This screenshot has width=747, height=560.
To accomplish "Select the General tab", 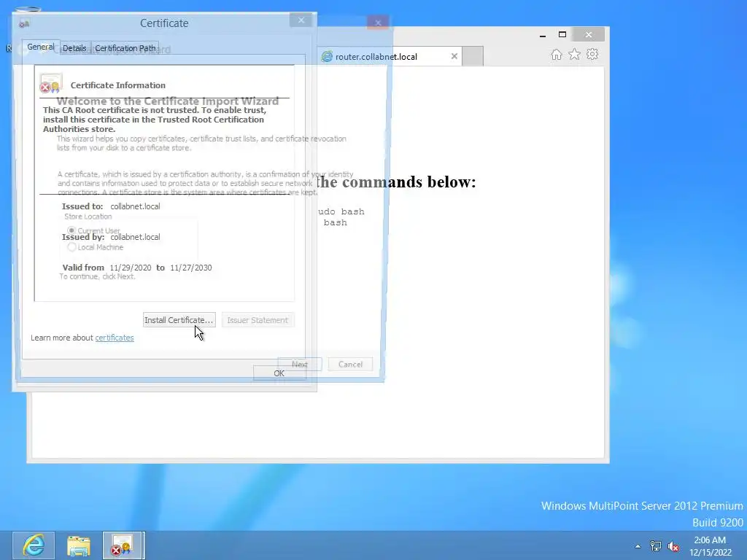I will pyautogui.click(x=41, y=47).
